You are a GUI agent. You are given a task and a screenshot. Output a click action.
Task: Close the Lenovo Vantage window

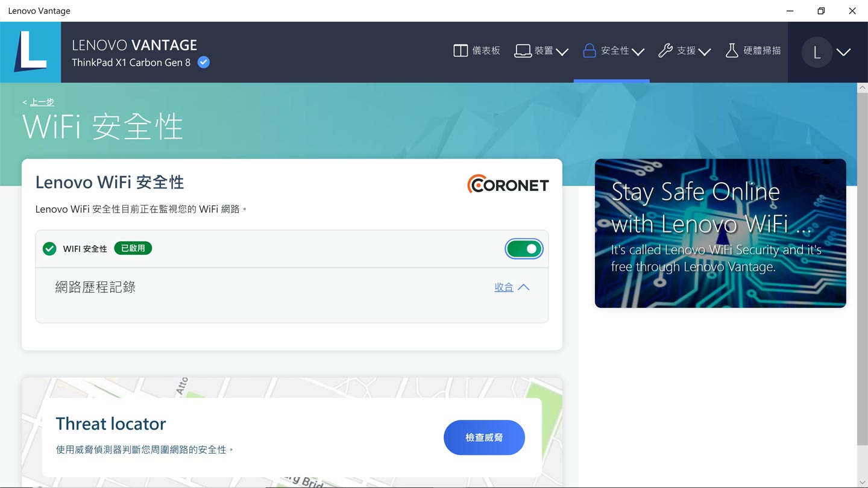[852, 11]
